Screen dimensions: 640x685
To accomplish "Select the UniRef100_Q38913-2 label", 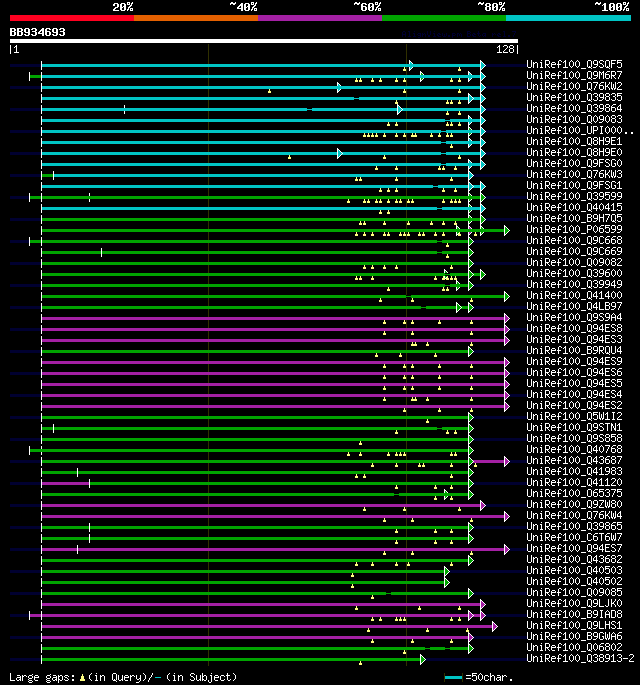I will pyautogui.click(x=580, y=658).
